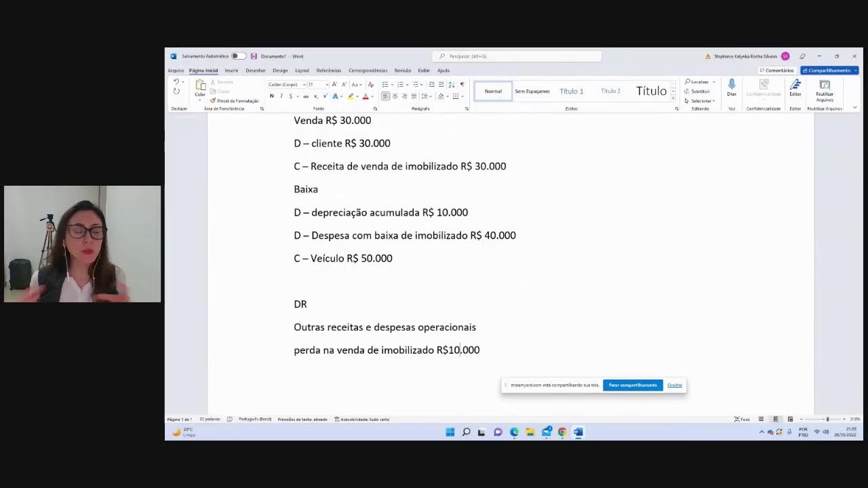The height and width of the screenshot is (488, 868).
Task: Open the borders dropdown
Action: click(x=462, y=96)
